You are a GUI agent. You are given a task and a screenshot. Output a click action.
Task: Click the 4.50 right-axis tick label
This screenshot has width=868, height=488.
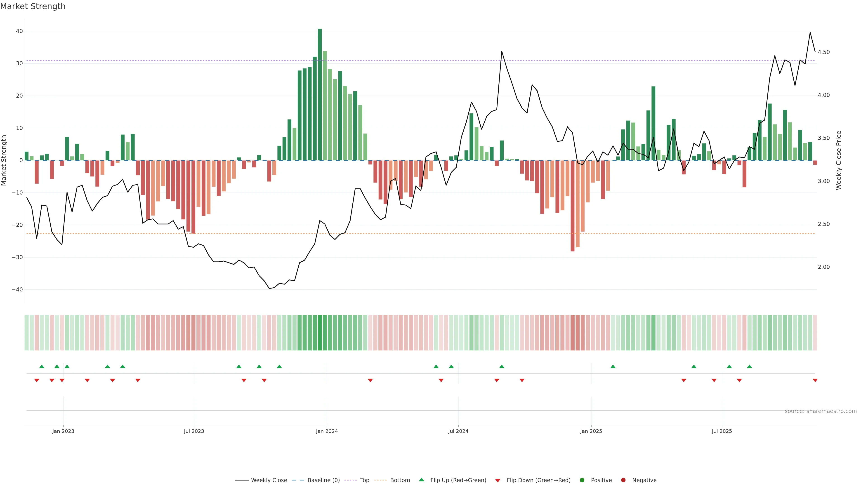pyautogui.click(x=823, y=52)
